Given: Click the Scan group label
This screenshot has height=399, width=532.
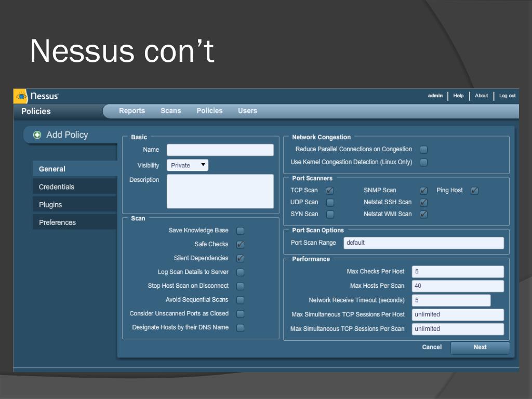Looking at the screenshot, I should click(138, 219).
